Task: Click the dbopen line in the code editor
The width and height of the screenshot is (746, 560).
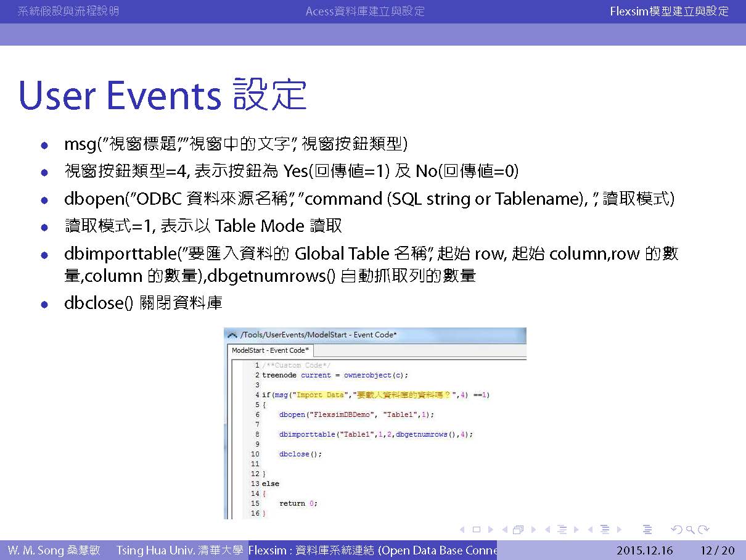Action: pos(356,414)
